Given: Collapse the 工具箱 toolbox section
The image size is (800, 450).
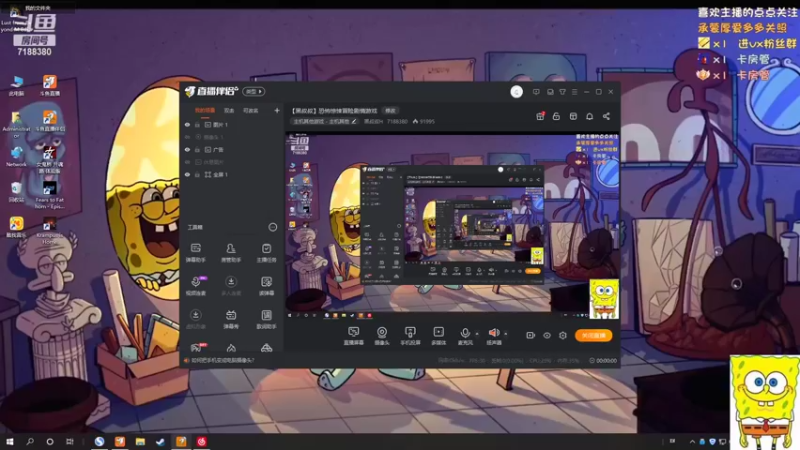Looking at the screenshot, I should (x=273, y=227).
